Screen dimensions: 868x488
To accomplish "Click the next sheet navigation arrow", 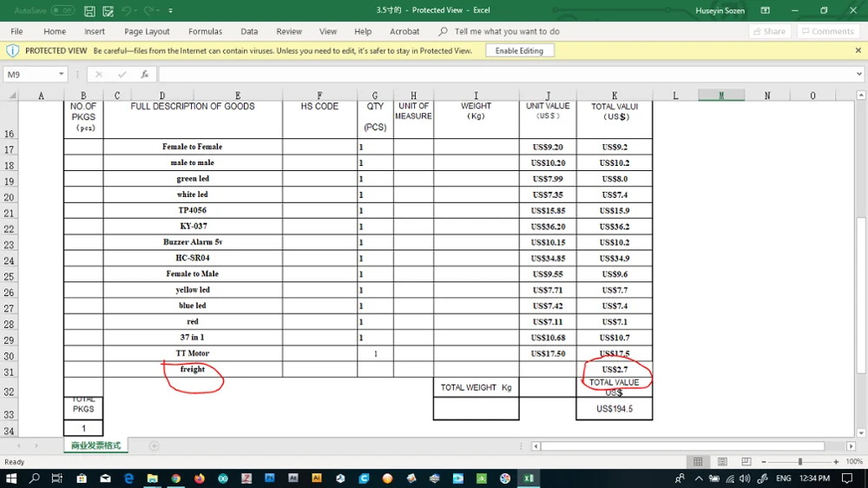I will [x=36, y=446].
